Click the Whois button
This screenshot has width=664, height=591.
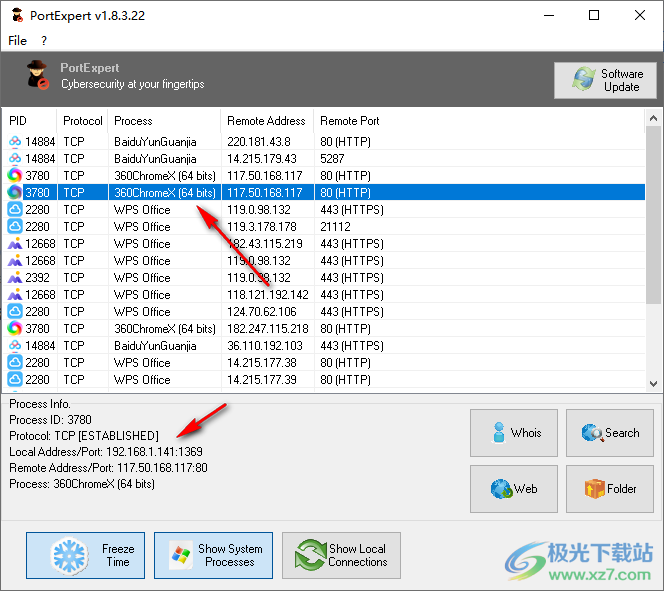(514, 433)
